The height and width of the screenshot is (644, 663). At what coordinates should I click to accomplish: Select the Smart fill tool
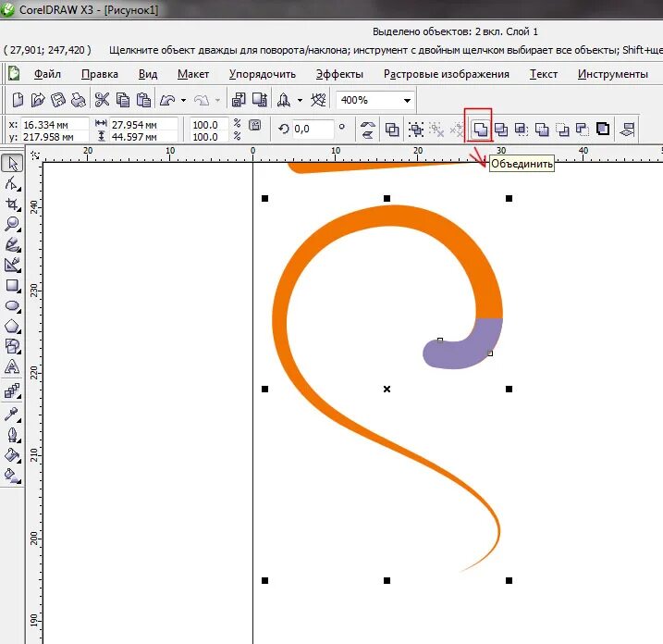click(12, 265)
